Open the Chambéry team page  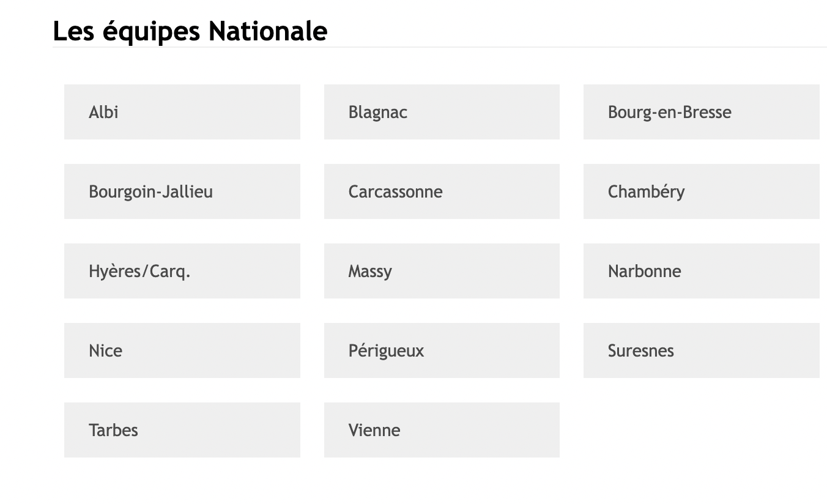[x=702, y=191]
